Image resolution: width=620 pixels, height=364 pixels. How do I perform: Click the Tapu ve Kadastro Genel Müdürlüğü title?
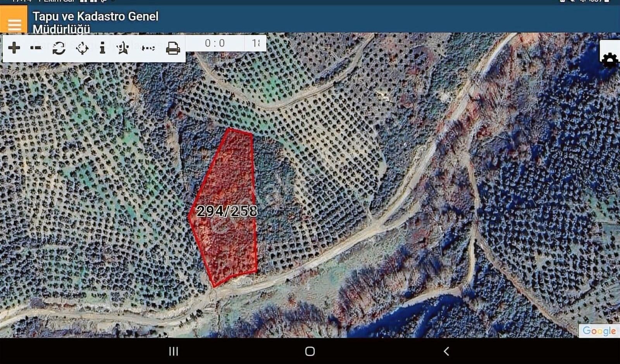pyautogui.click(x=95, y=22)
